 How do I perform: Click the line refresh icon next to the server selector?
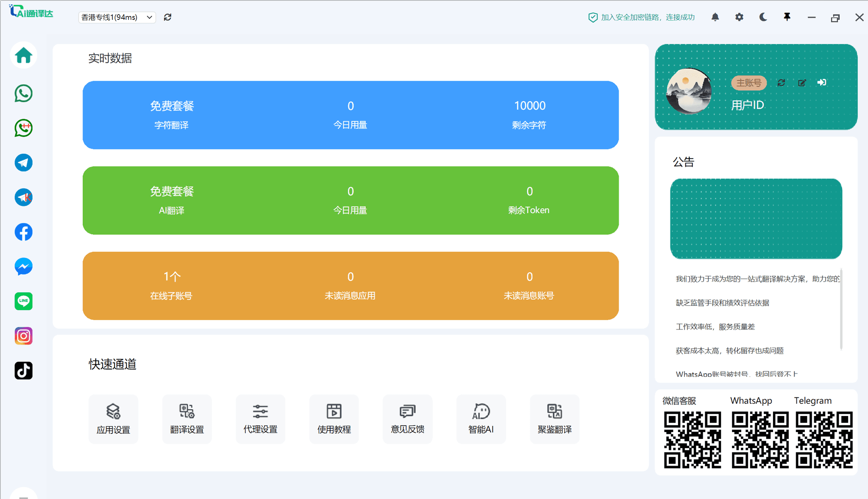point(168,17)
